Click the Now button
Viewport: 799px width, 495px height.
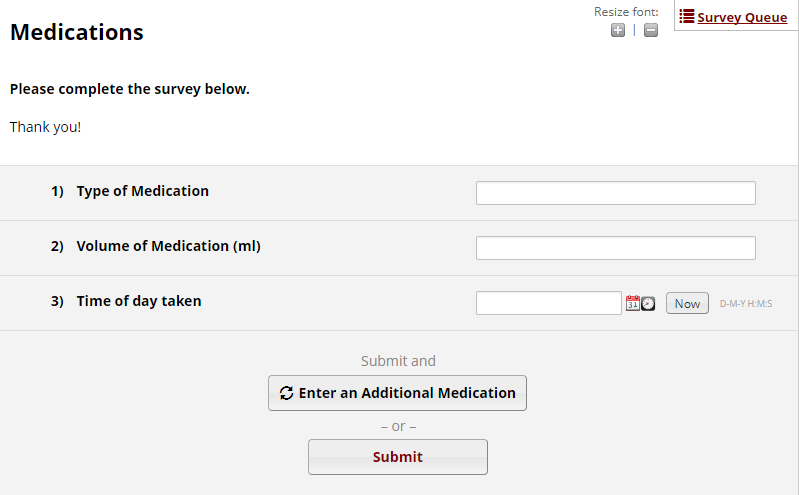(687, 303)
